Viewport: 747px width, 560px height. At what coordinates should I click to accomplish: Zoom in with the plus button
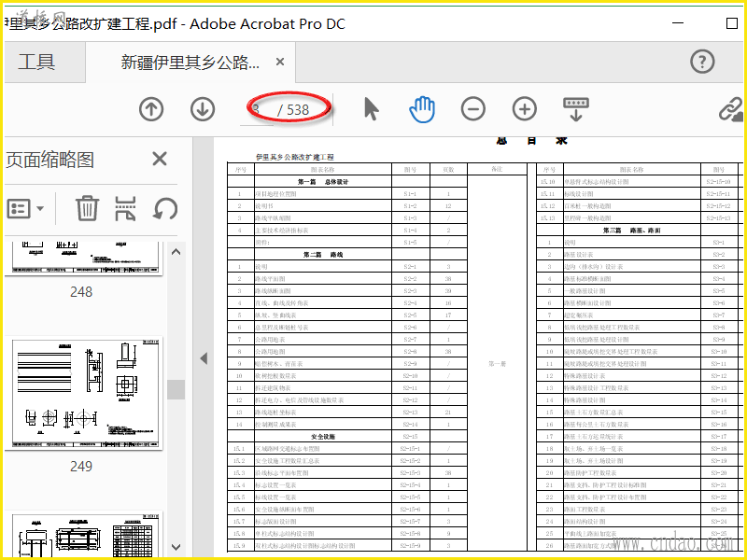524,109
